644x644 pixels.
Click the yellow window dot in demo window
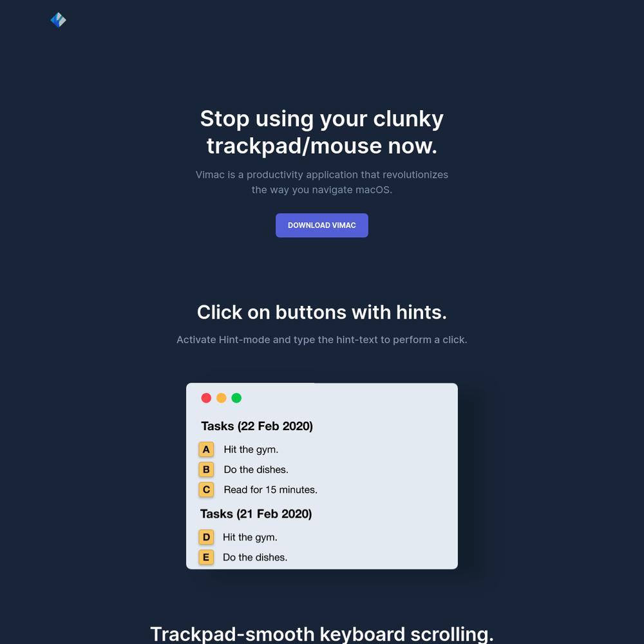click(222, 398)
